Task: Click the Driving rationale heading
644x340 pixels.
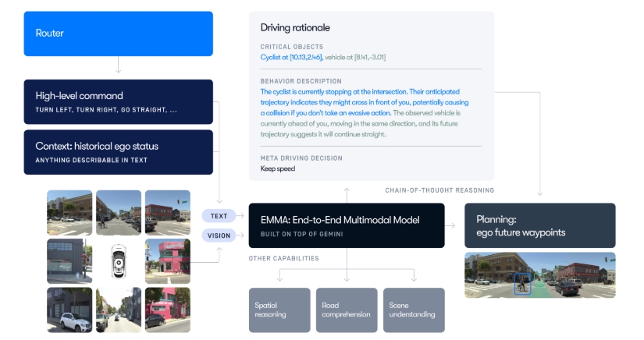Action: [x=295, y=27]
